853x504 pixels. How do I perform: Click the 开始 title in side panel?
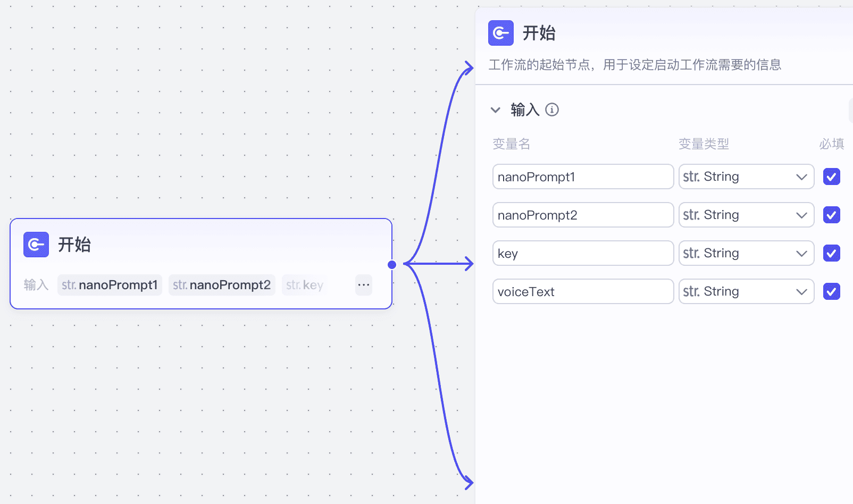coord(539,33)
